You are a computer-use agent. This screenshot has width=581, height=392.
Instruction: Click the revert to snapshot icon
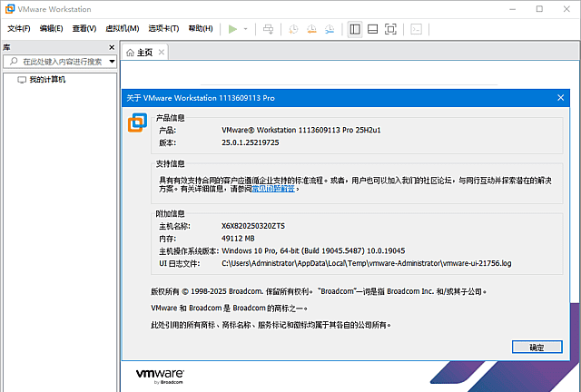pos(311,29)
